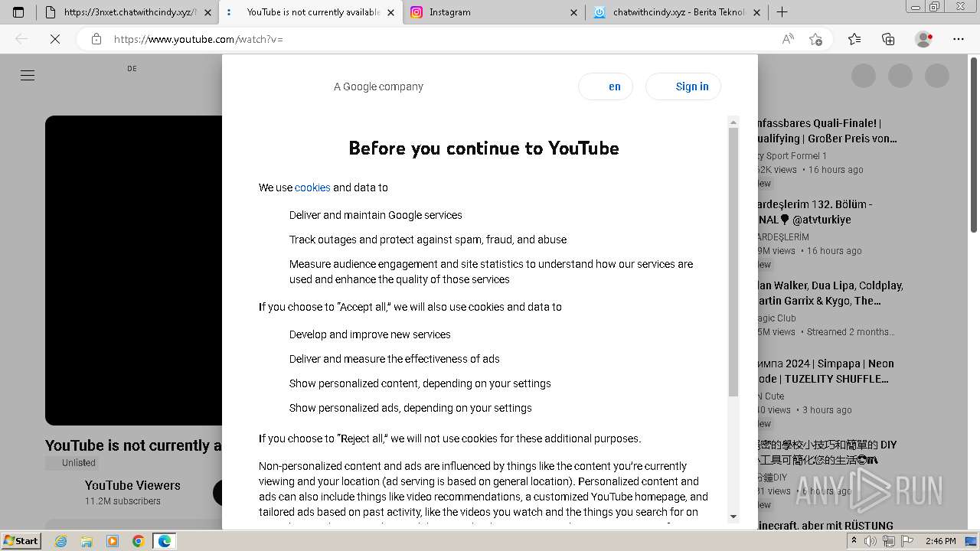
Task: Close the Instagram tab
Action: click(x=574, y=12)
